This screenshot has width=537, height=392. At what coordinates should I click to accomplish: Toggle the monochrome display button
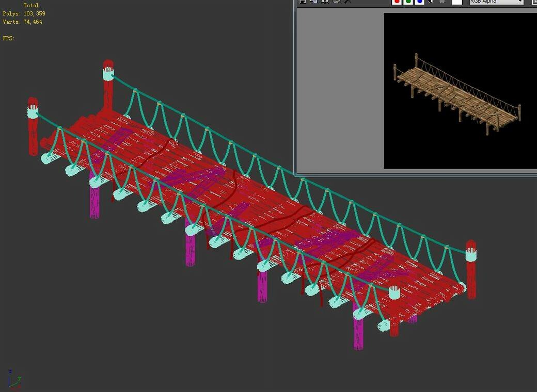click(x=442, y=2)
